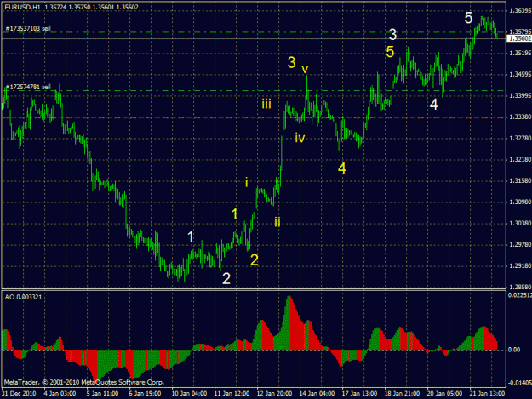Click the 20 Jan 05:00 time label
Viewport: 532px width, 399px height.
pyautogui.click(x=445, y=394)
